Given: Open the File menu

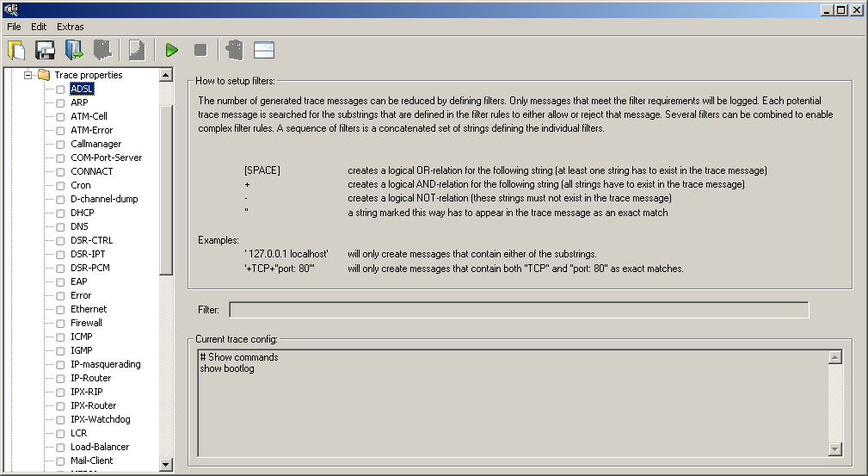Looking at the screenshot, I should pyautogui.click(x=14, y=27).
